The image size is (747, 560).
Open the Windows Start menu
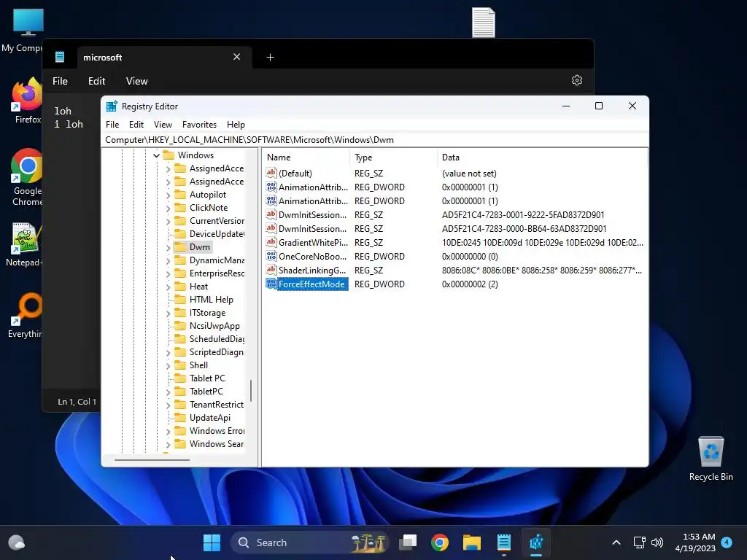click(212, 542)
